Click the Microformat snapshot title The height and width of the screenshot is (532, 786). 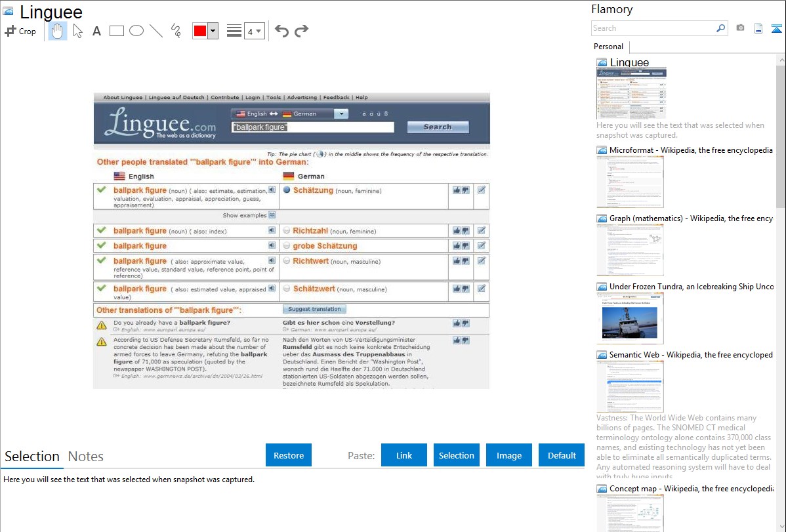point(691,150)
